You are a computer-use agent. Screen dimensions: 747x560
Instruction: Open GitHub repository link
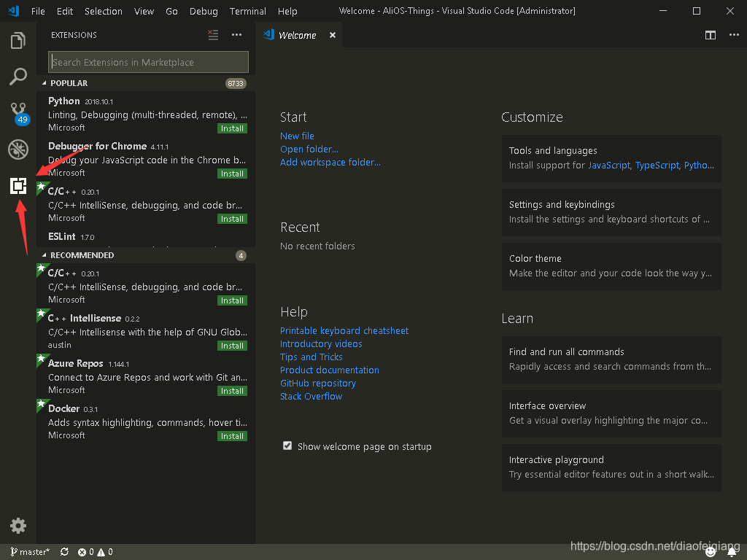(318, 384)
